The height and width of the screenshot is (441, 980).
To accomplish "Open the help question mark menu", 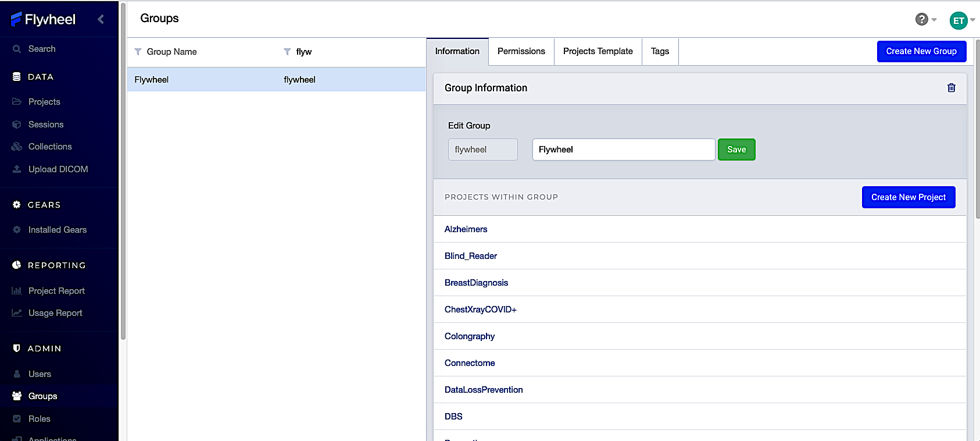I will 925,19.
